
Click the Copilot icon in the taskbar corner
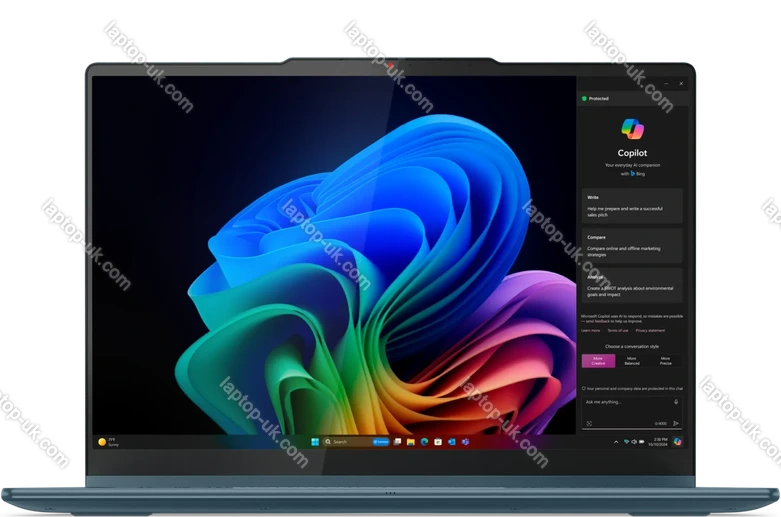[x=677, y=441]
